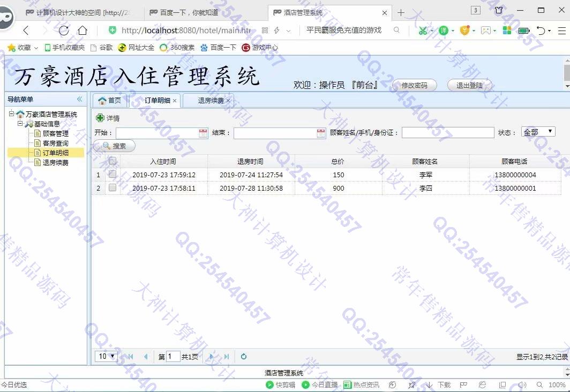Click the green translate 译 icon

[x=444, y=31]
